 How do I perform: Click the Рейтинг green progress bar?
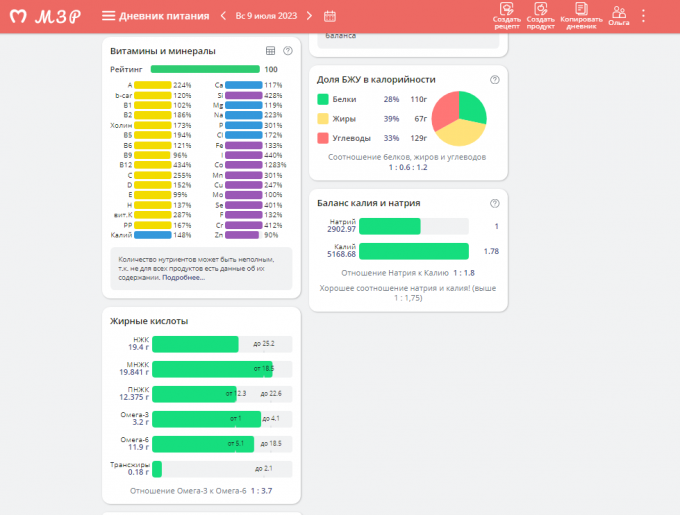click(x=205, y=69)
